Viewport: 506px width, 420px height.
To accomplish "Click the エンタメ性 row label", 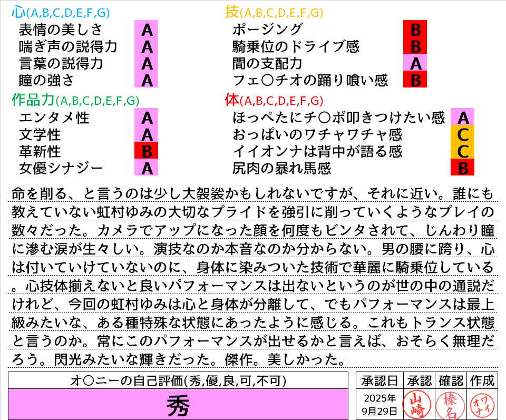I will 54,118.
